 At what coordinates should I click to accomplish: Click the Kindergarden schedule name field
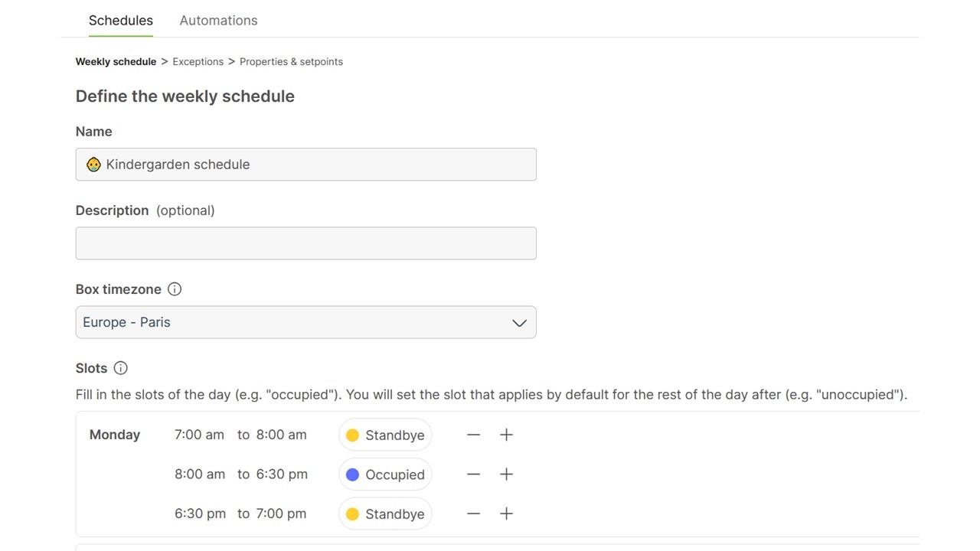305,165
